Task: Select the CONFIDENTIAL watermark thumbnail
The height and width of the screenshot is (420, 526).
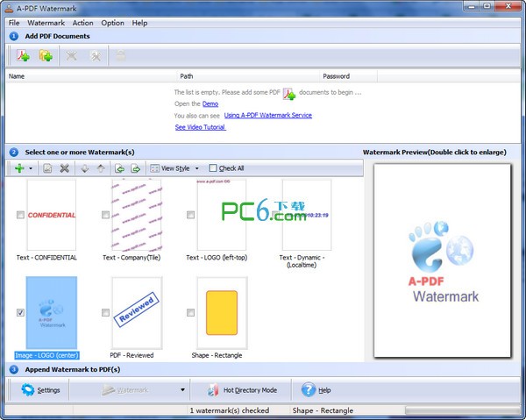Action: 52,215
